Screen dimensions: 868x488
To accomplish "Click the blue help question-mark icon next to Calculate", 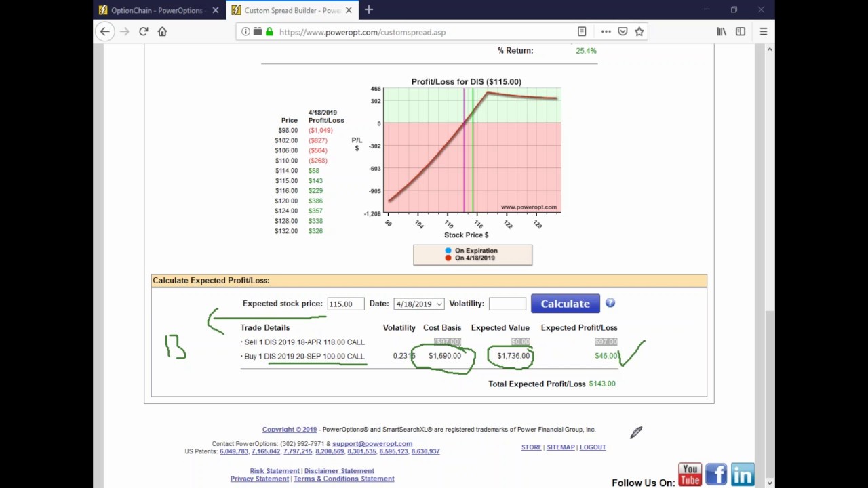I will click(610, 303).
